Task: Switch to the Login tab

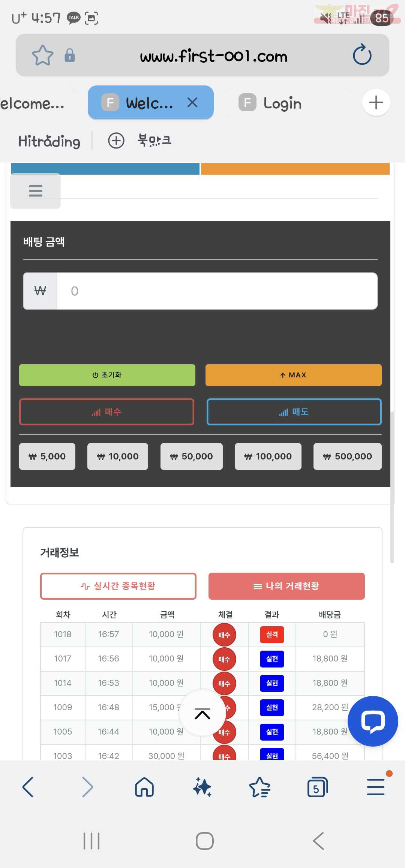Action: (270, 103)
